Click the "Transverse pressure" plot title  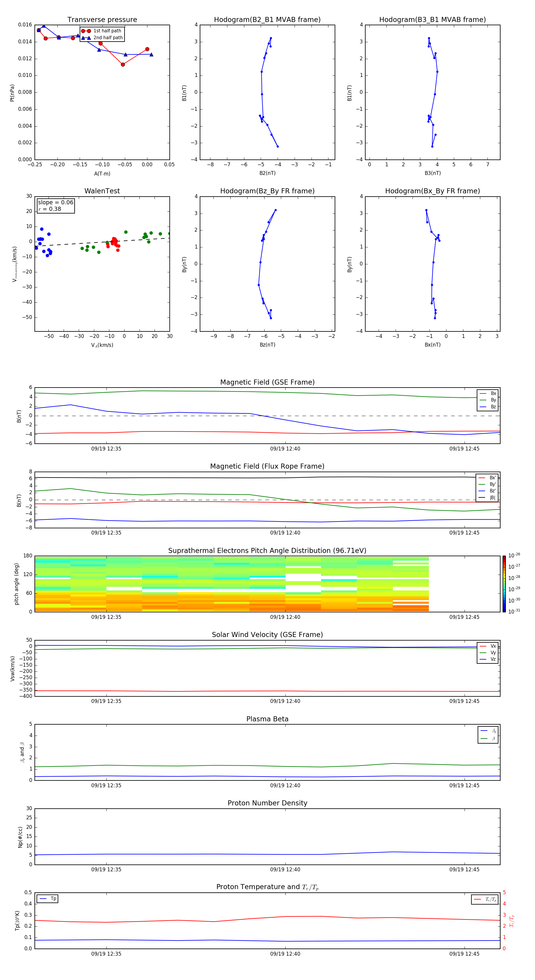point(102,20)
